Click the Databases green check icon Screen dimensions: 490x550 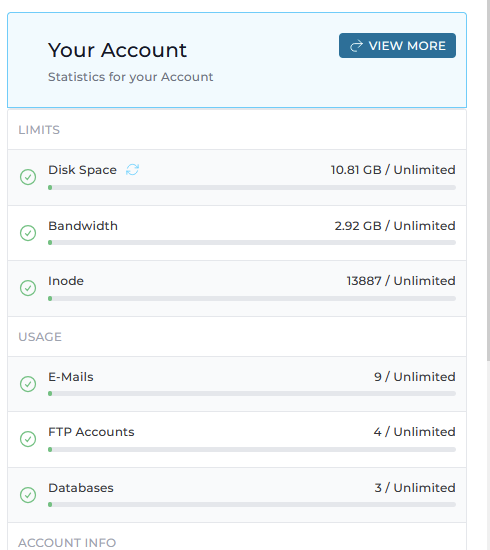point(28,495)
